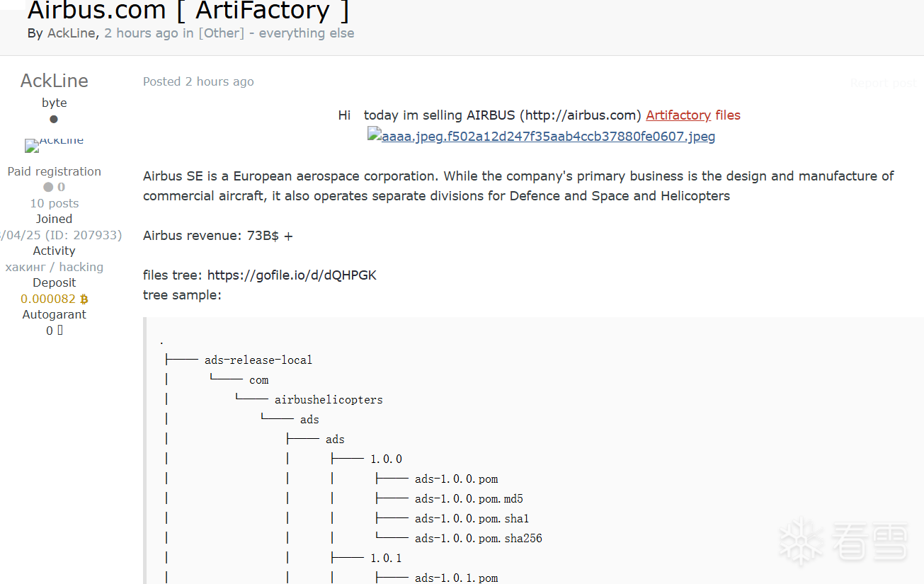The image size is (924, 584).
Task: Click the grey reputation dot icon
Action: (x=48, y=188)
